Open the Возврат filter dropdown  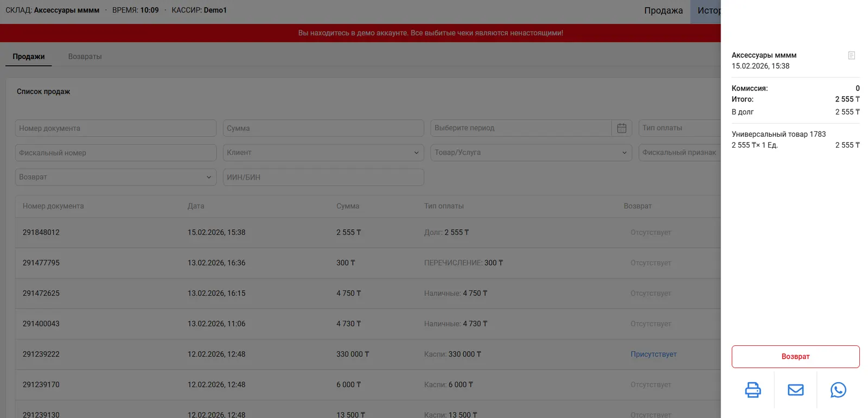pos(115,177)
